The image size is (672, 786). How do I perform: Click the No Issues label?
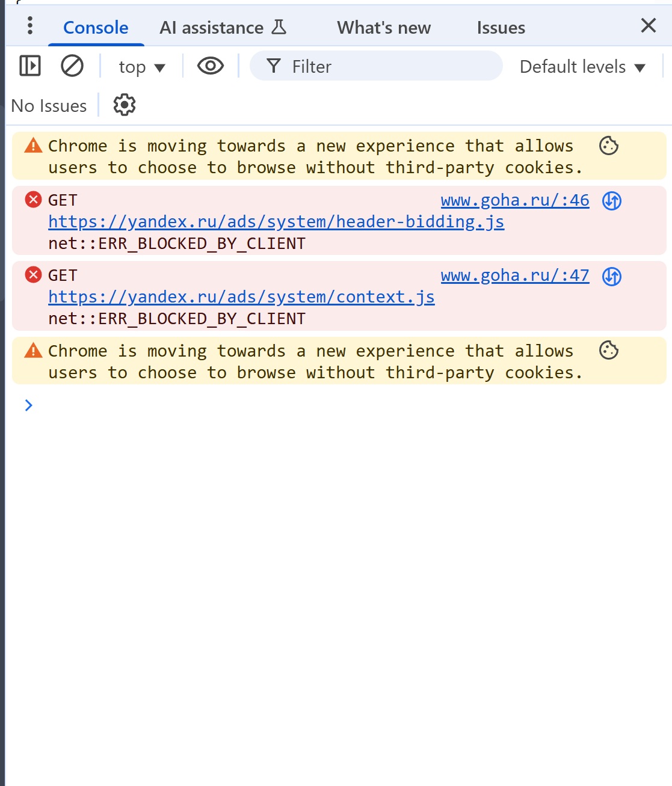pos(49,106)
